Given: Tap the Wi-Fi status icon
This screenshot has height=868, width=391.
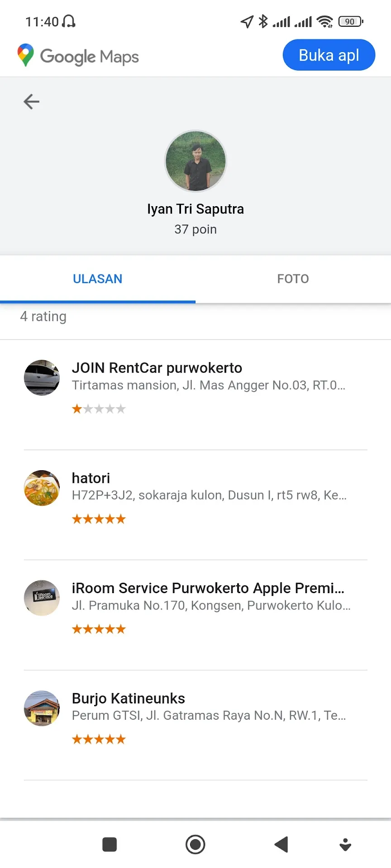Looking at the screenshot, I should click(325, 21).
